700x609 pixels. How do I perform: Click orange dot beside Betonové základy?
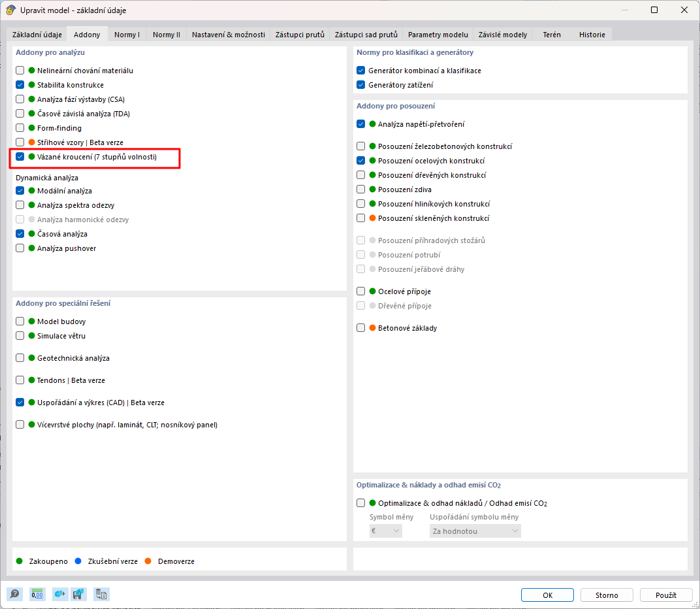point(373,327)
